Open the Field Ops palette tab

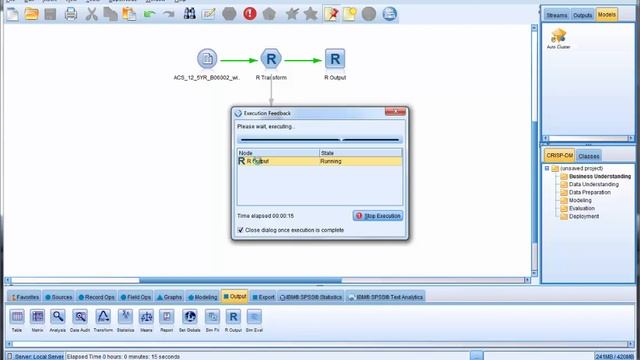click(x=136, y=297)
